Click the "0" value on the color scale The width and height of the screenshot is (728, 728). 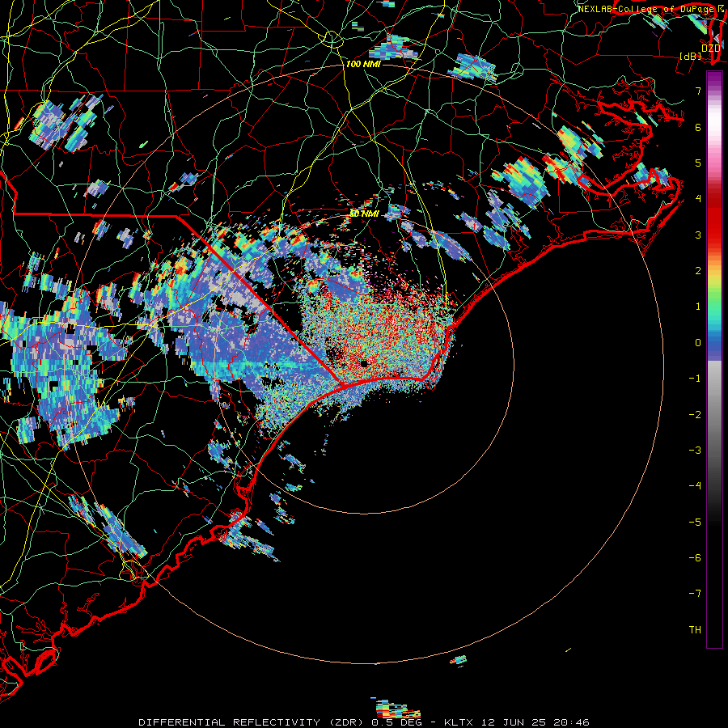pyautogui.click(x=698, y=343)
